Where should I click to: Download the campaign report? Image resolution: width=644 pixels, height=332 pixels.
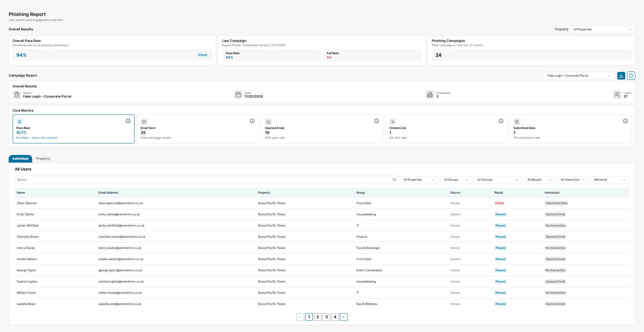pyautogui.click(x=621, y=76)
